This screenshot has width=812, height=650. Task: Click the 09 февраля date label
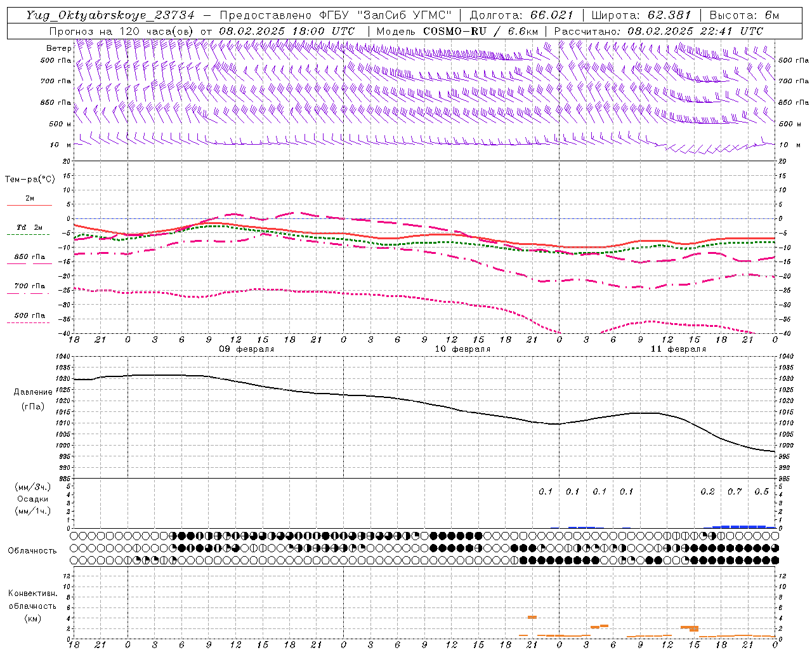[247, 349]
